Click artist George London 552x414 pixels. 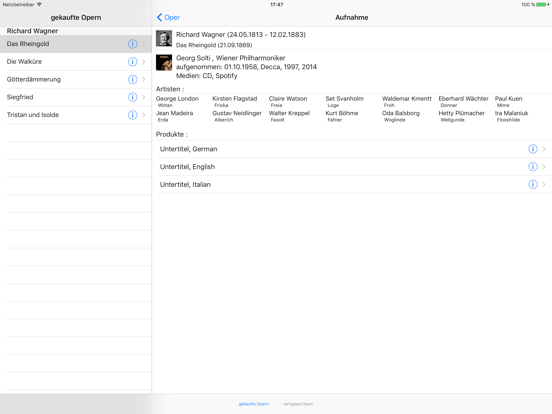coord(177,99)
